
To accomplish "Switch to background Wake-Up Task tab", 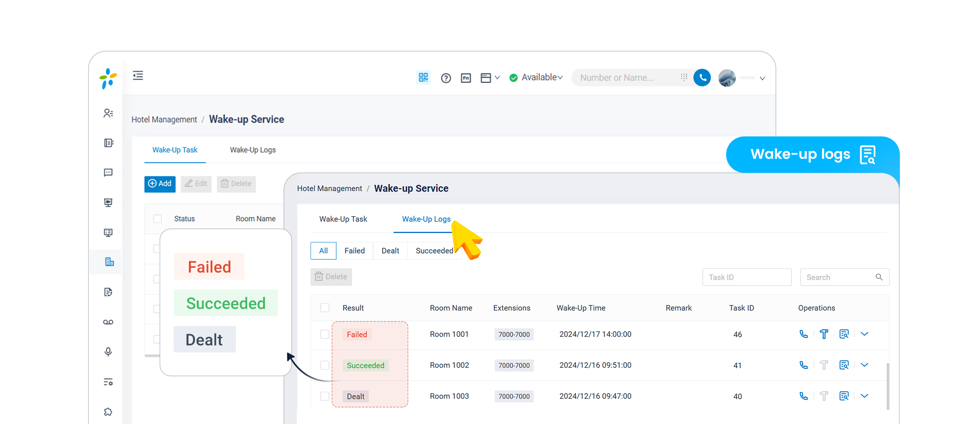I will (175, 150).
